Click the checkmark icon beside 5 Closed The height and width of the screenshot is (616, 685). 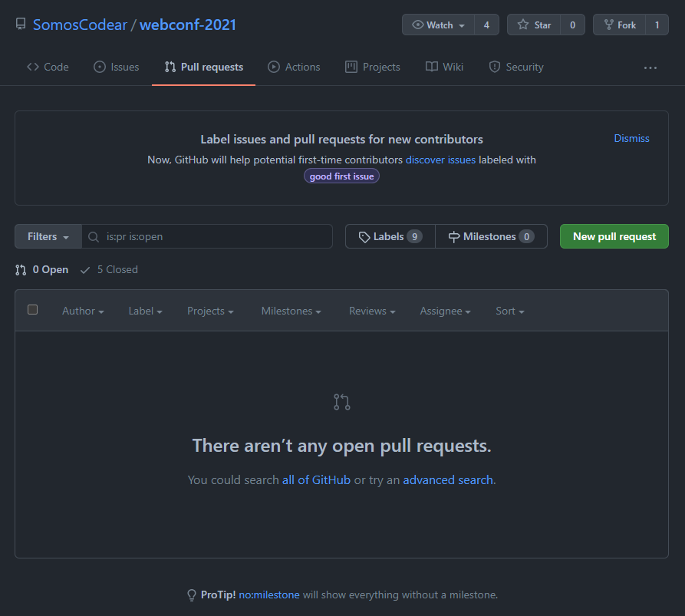pyautogui.click(x=85, y=270)
